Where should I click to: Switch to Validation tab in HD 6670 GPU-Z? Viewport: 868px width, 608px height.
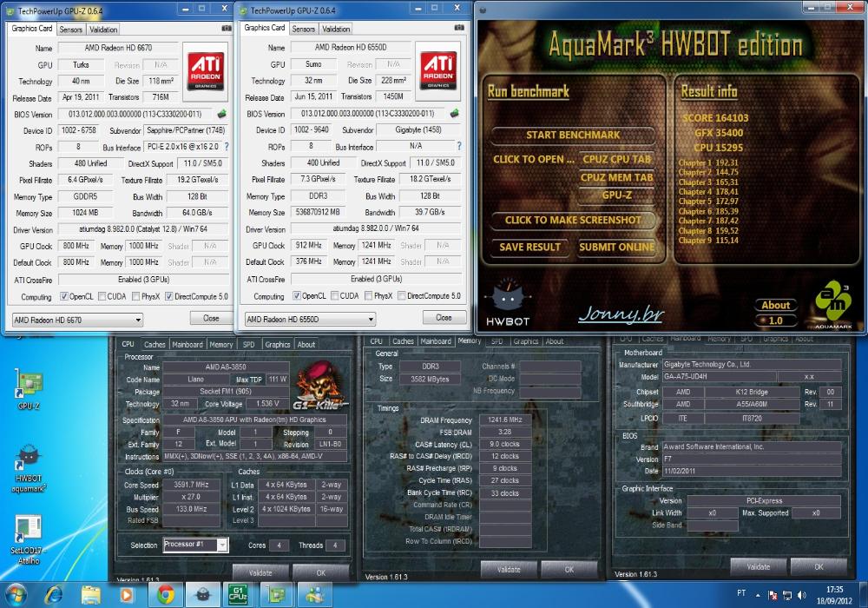103,30
